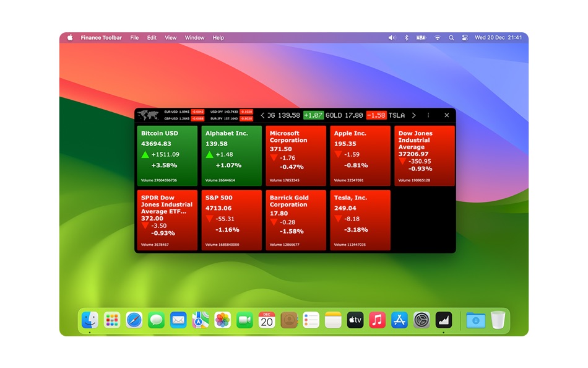Click the green up arrow on Bitcoin tile

tap(145, 154)
